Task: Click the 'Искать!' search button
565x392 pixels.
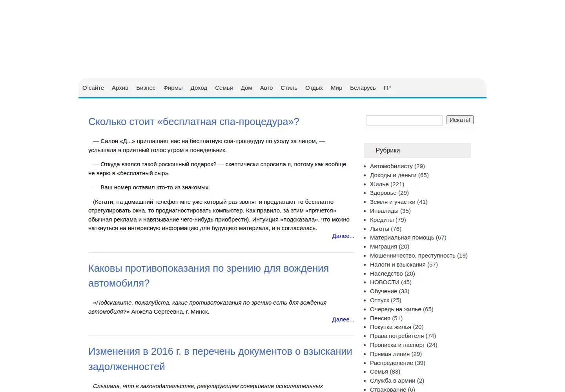Action: (x=460, y=120)
